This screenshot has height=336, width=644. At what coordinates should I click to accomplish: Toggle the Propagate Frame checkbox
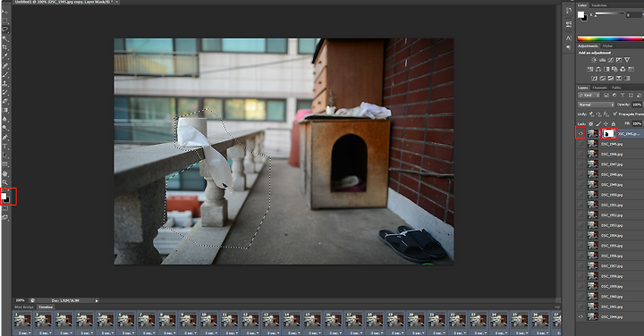coord(614,113)
